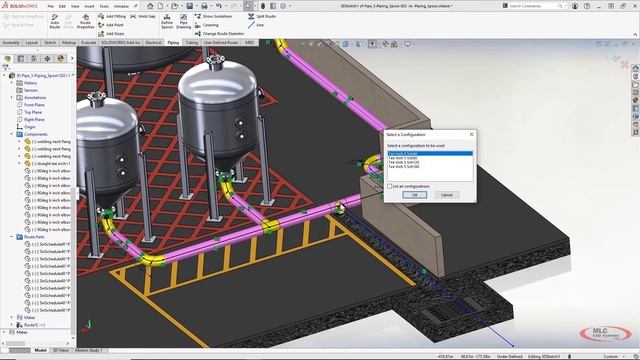
Task: Click the Home icon in the top toolbar
Action: (150, 6)
